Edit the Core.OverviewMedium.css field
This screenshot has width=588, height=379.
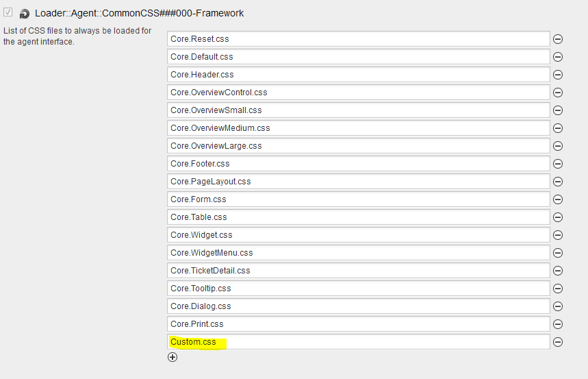pos(359,128)
